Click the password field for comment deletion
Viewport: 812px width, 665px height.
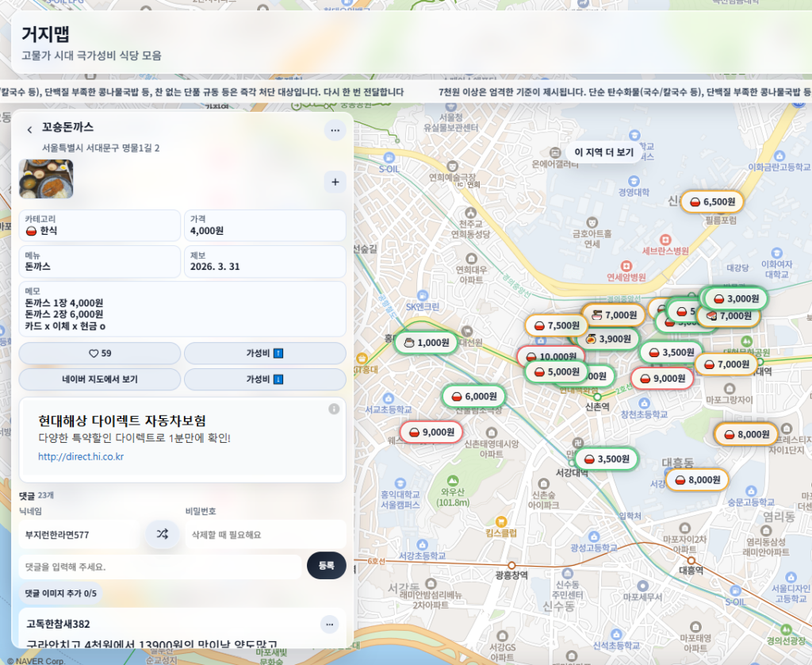[x=265, y=535]
